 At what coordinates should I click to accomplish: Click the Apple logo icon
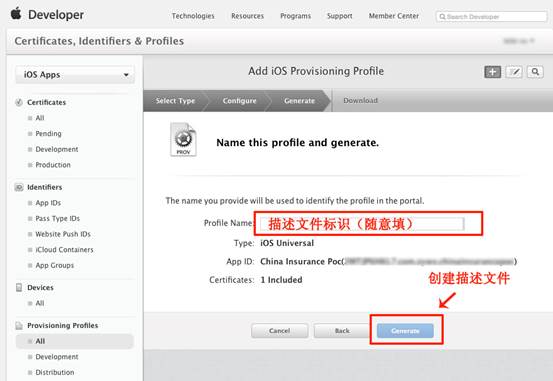point(16,13)
